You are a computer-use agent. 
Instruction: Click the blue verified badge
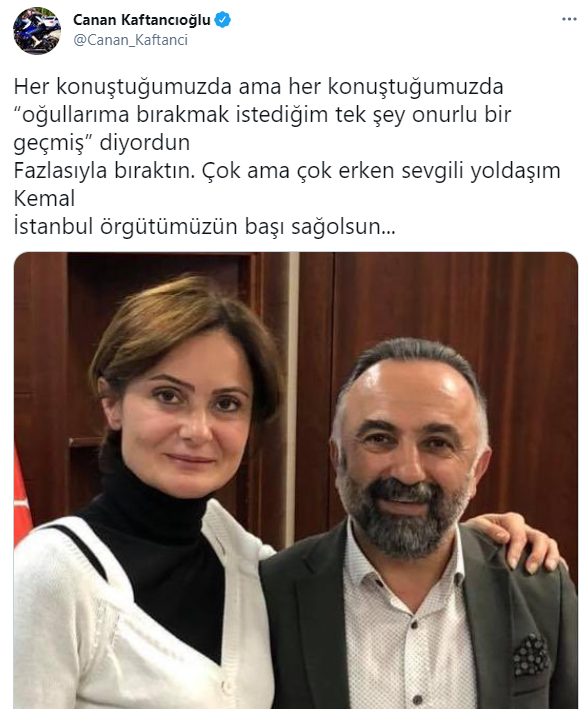(x=222, y=19)
